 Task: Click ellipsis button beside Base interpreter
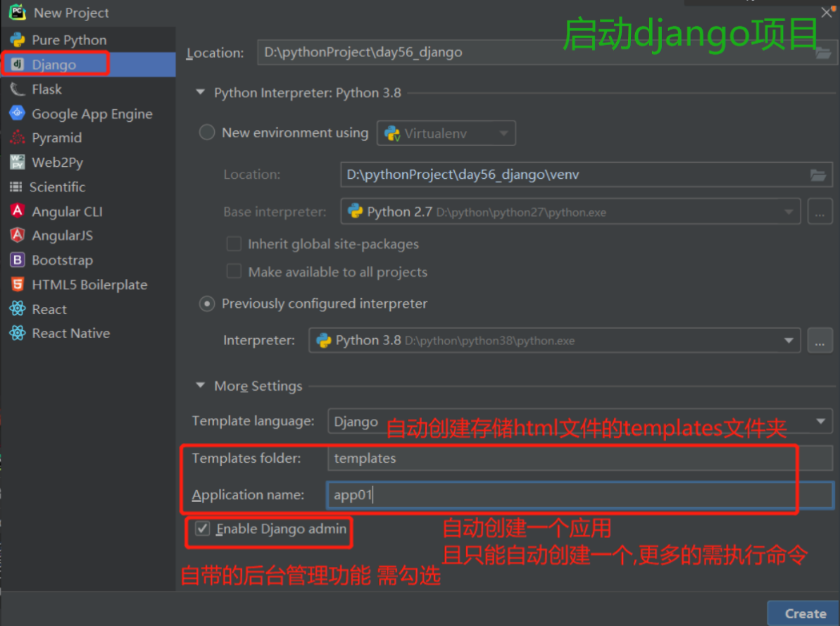[x=820, y=212]
